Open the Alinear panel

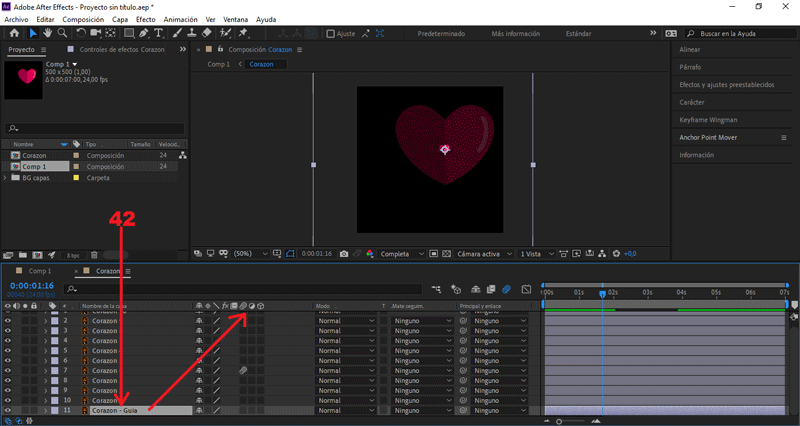(x=690, y=49)
